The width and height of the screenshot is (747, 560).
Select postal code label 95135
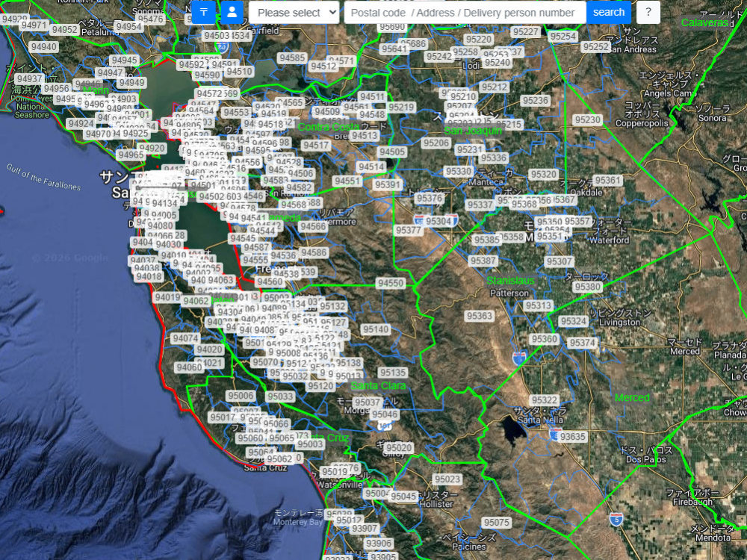pos(393,373)
